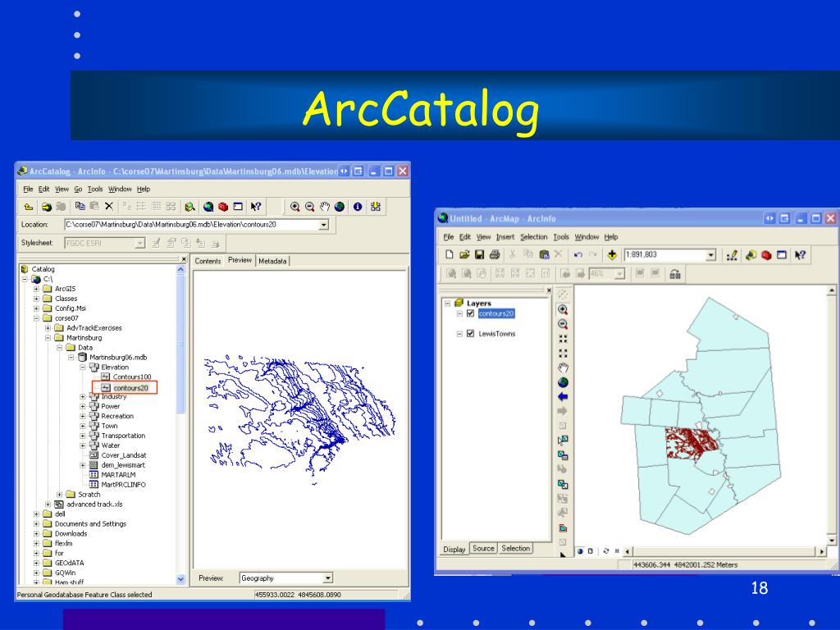Open the Selection menu in ArcMap

(533, 237)
